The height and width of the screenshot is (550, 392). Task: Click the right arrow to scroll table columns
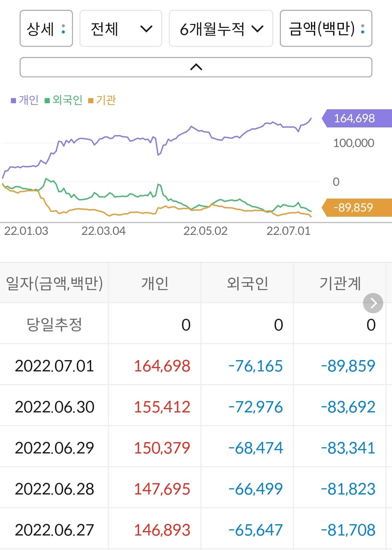coord(372,303)
